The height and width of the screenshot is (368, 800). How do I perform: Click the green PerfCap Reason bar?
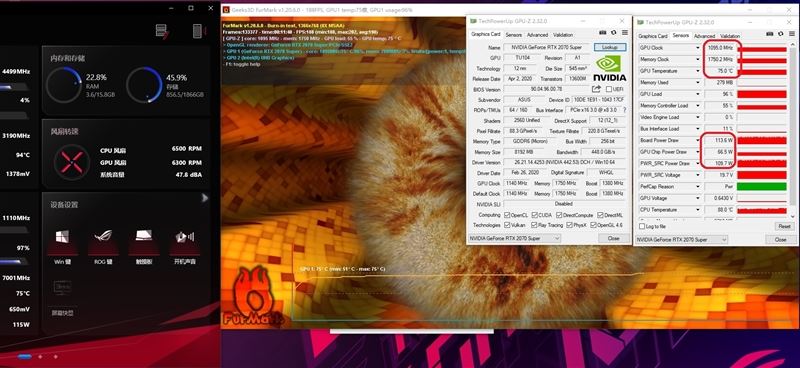click(762, 187)
